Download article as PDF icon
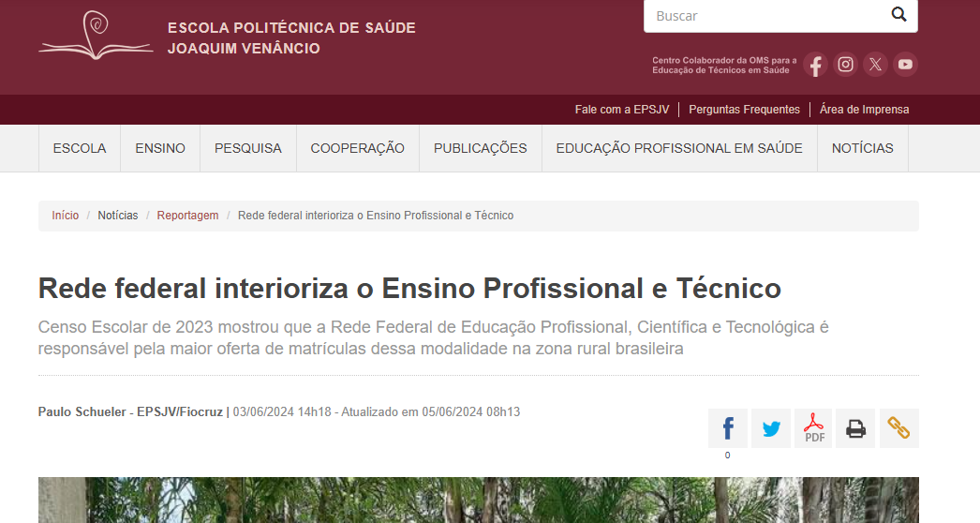This screenshot has width=980, height=523. point(814,428)
